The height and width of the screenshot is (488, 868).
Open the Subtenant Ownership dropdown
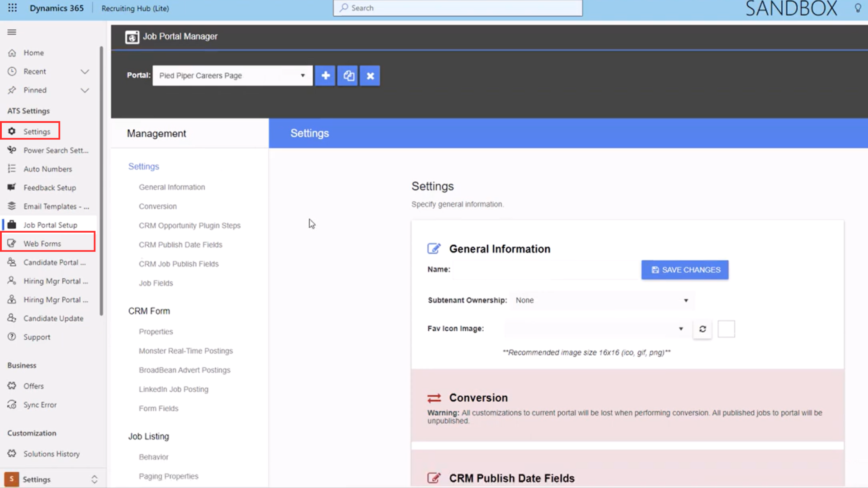603,300
